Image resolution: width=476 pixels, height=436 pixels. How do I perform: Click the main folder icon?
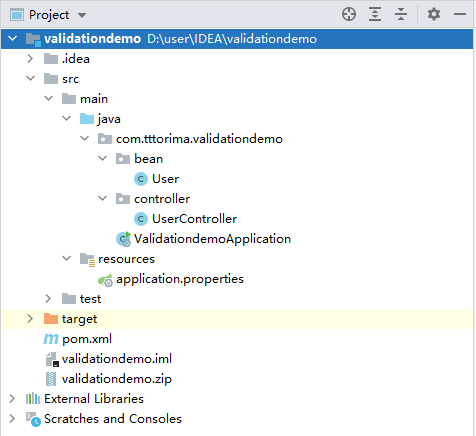click(69, 99)
